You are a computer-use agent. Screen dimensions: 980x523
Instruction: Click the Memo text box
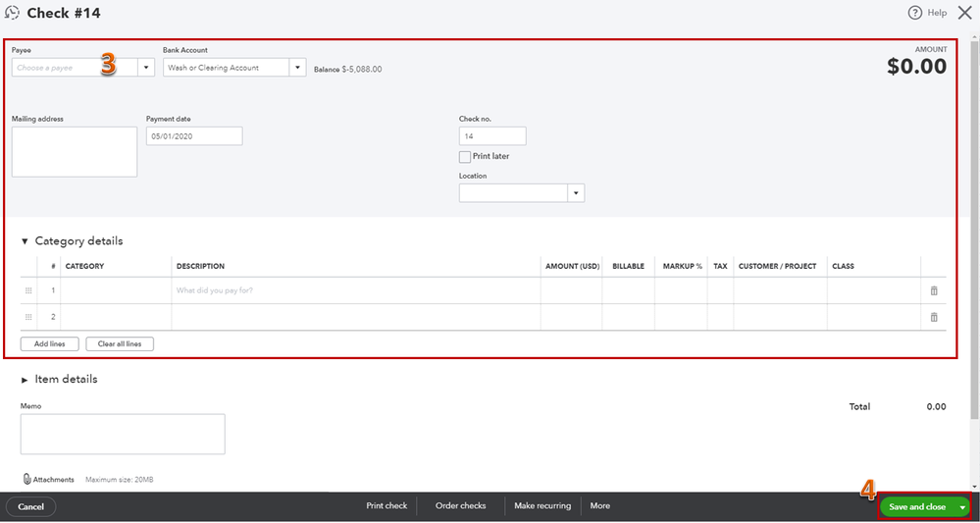point(123,435)
